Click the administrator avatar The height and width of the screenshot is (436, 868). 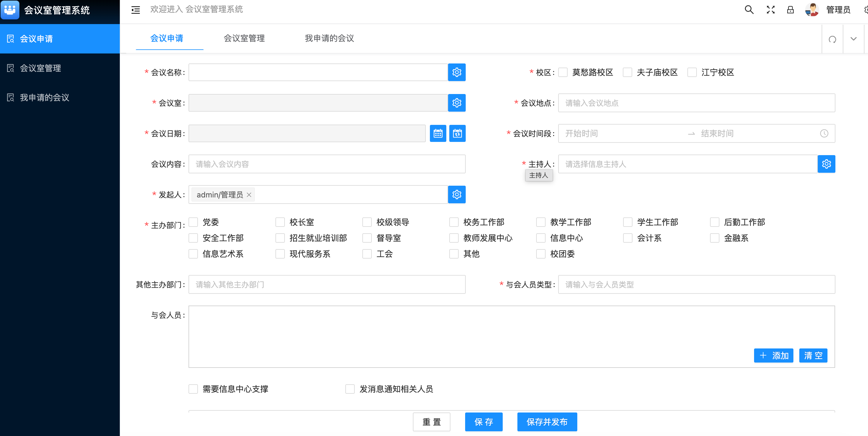[812, 10]
